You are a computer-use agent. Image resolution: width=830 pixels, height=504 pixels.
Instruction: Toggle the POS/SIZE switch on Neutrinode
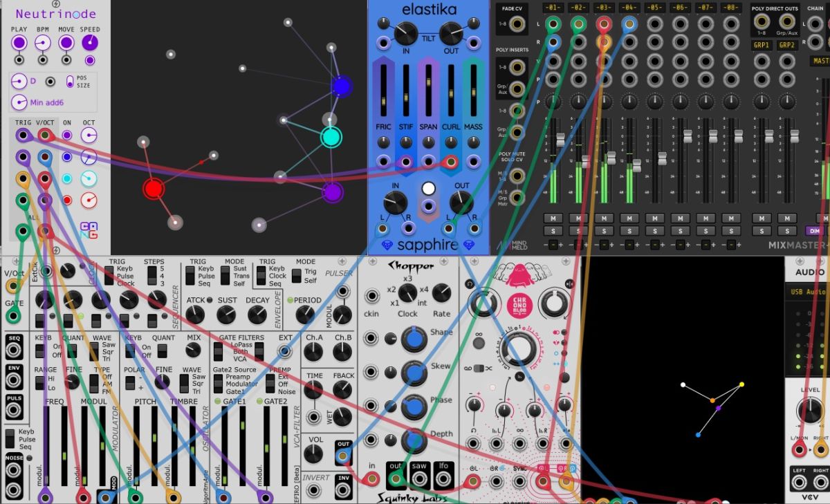70,82
